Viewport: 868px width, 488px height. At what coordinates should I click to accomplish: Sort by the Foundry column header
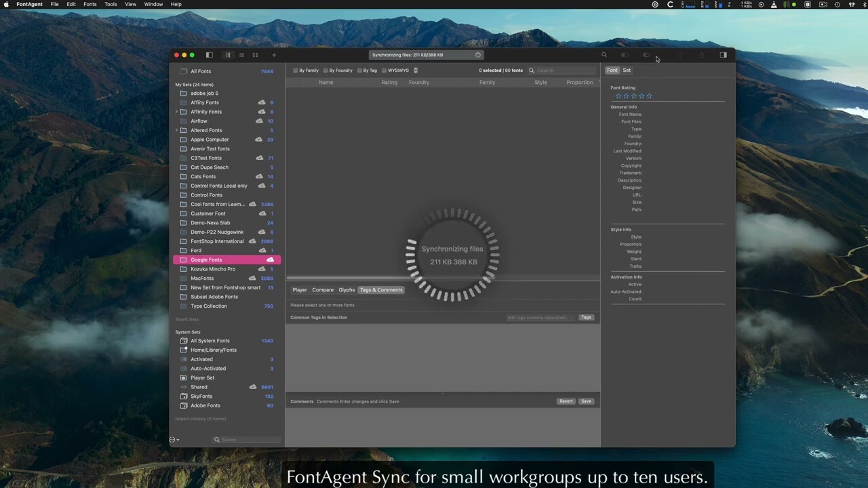click(418, 83)
